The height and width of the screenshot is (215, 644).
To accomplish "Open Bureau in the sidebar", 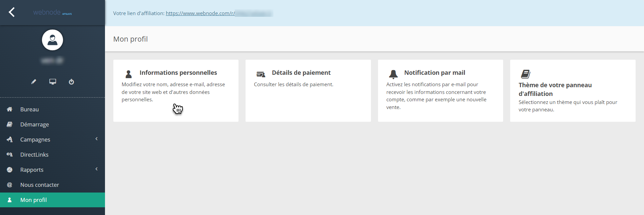I will pos(30,109).
